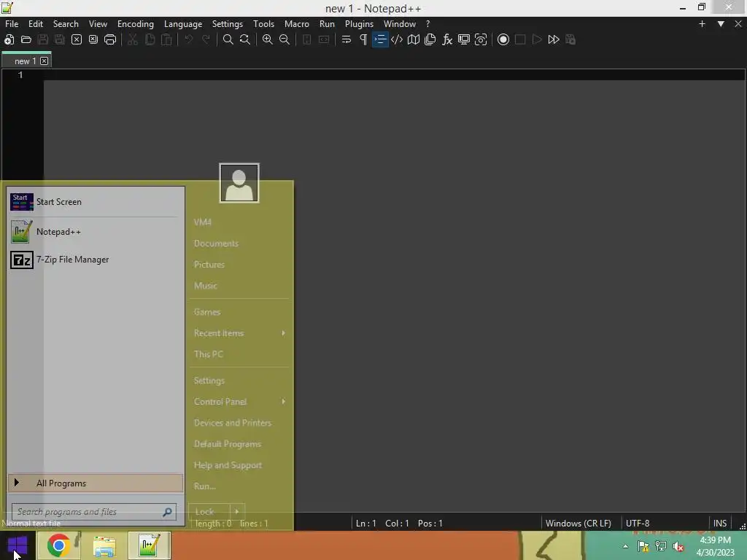Click the Zoom Out icon
This screenshot has width=747, height=560.
(285, 39)
